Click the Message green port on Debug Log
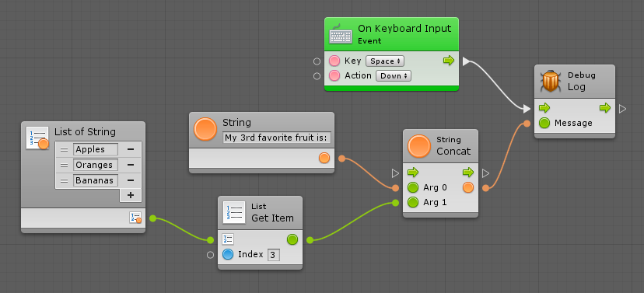The height and width of the screenshot is (293, 644). [x=544, y=123]
